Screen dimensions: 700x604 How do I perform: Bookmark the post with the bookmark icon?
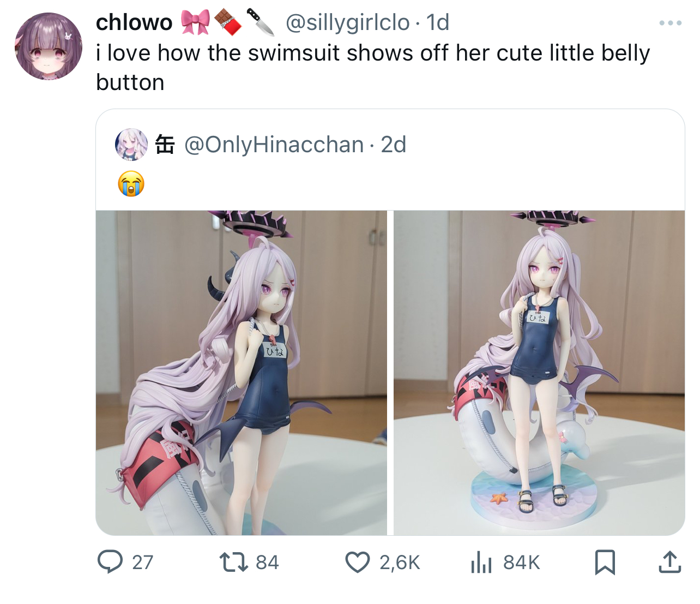tap(605, 562)
